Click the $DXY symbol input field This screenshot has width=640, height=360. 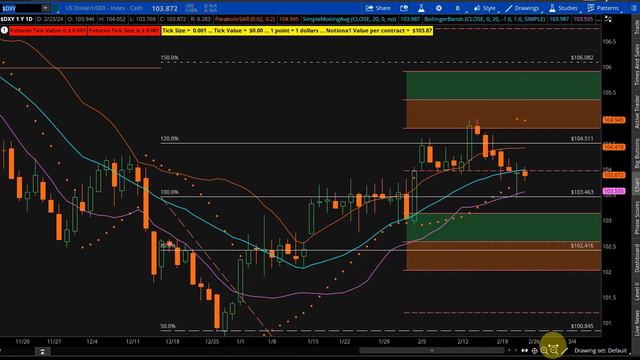(21, 8)
